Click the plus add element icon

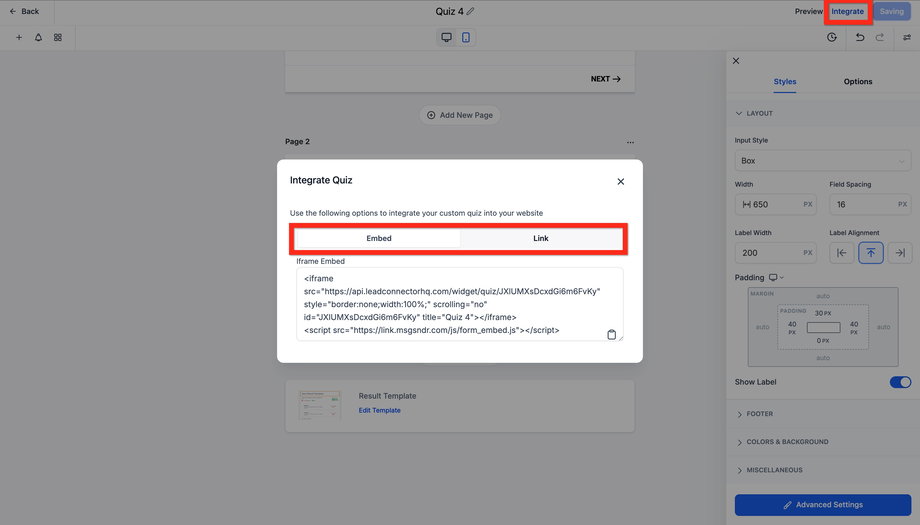[x=19, y=38]
